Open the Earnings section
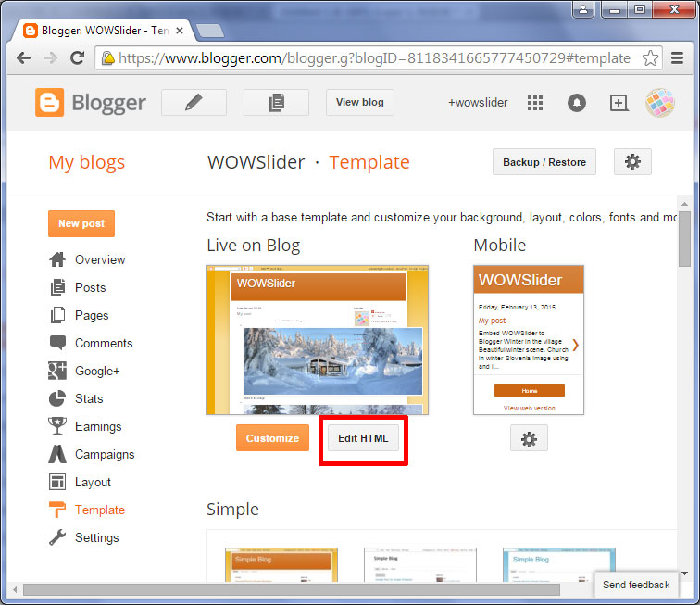The image size is (700, 605). coord(98,427)
